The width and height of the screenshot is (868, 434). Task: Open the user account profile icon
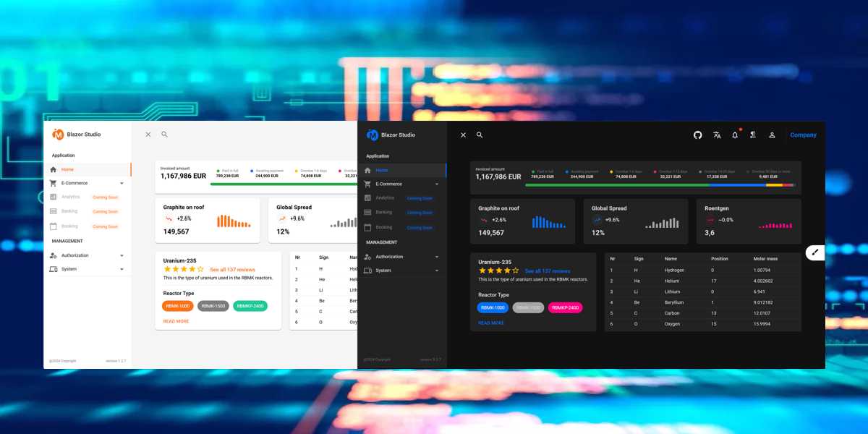pos(772,135)
